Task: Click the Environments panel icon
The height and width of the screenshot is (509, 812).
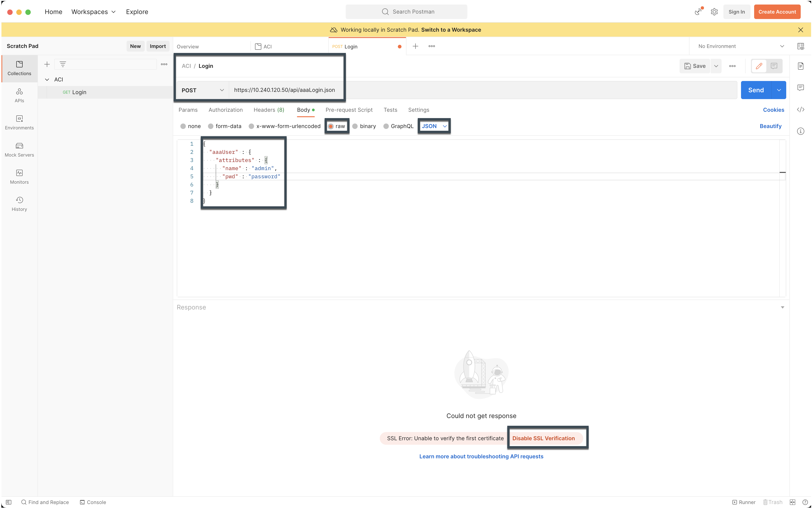Action: pos(19,122)
